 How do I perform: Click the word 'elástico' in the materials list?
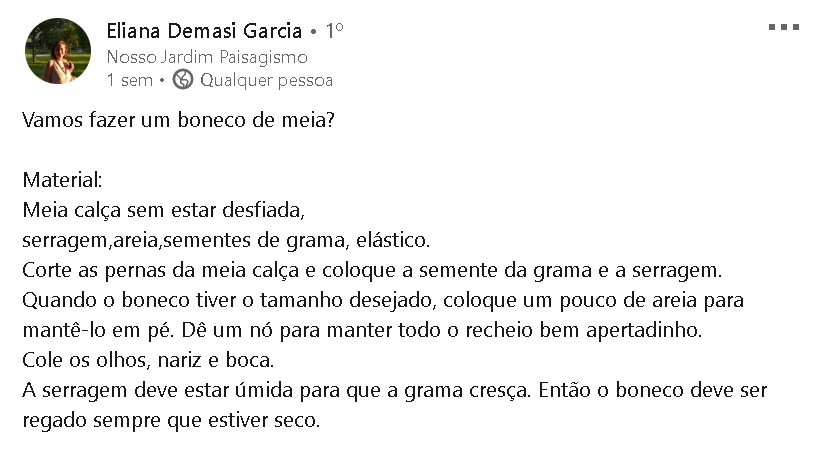[x=393, y=240]
